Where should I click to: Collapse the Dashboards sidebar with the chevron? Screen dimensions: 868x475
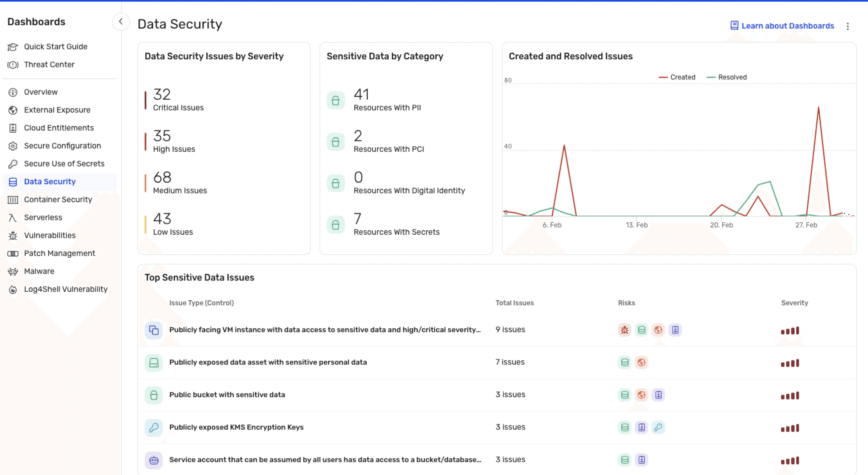point(120,21)
